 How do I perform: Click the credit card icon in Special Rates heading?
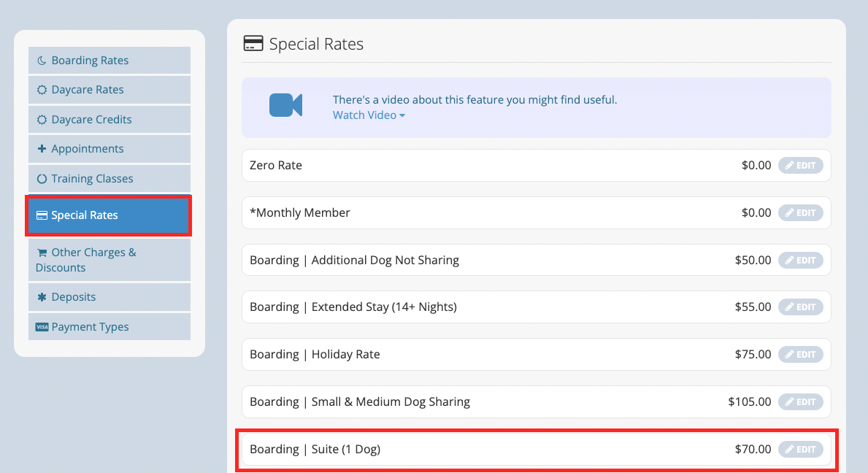(x=253, y=44)
